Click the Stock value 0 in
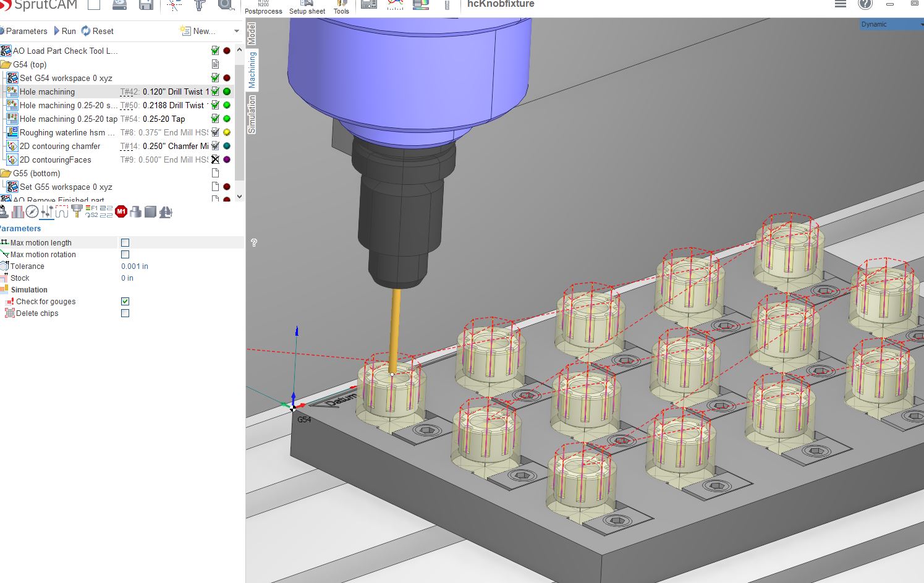The height and width of the screenshot is (583, 924). tap(127, 278)
